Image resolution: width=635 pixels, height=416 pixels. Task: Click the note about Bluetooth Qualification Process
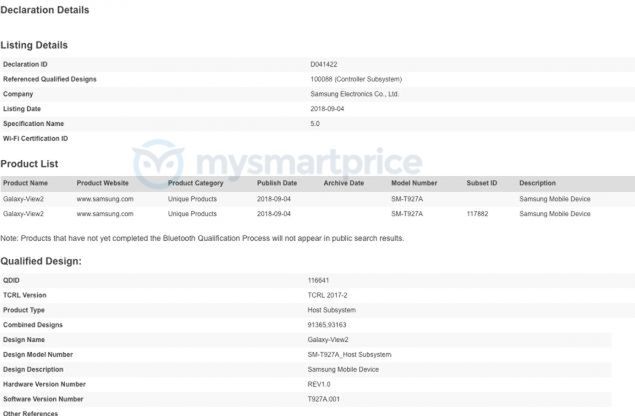(x=202, y=238)
